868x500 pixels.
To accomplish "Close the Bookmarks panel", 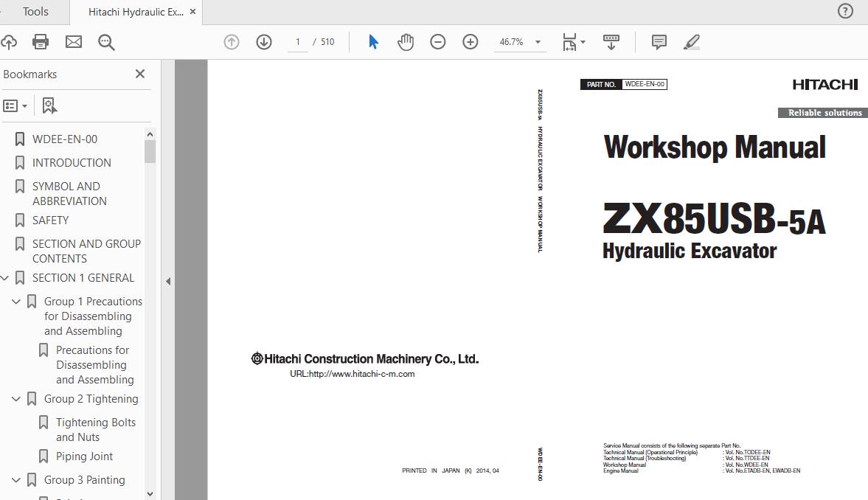I will 140,74.
